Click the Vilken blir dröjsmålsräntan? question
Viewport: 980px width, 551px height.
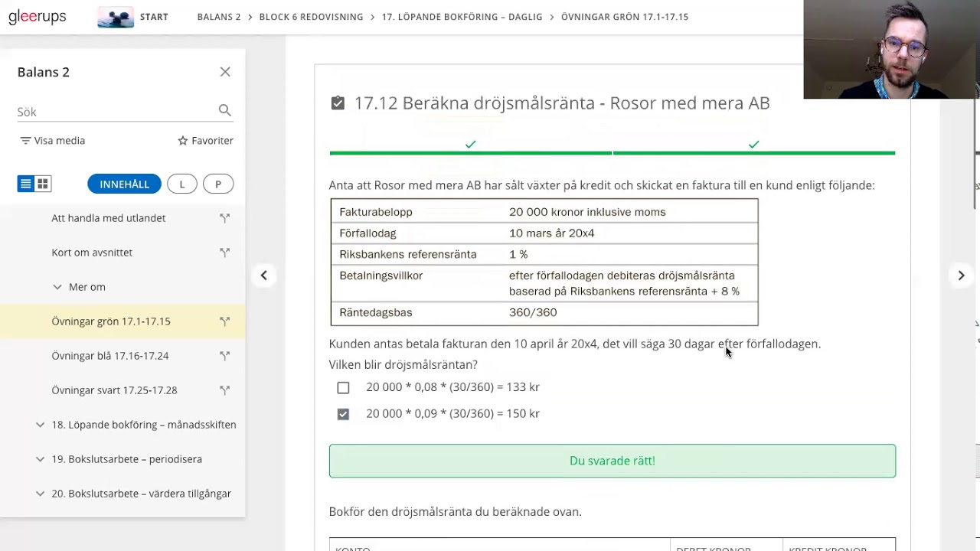pos(403,365)
